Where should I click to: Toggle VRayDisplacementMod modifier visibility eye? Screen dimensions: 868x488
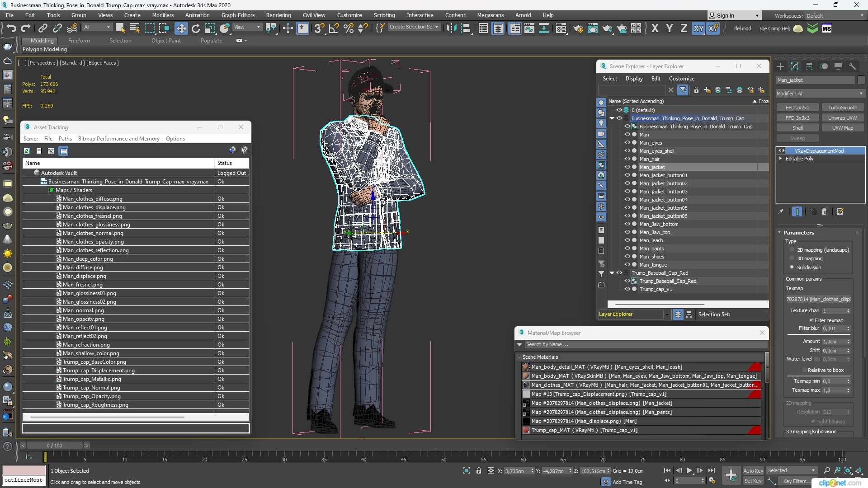(x=782, y=151)
